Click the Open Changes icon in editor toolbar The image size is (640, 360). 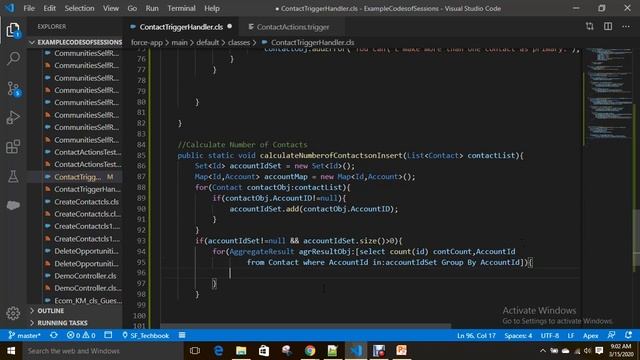point(589,27)
